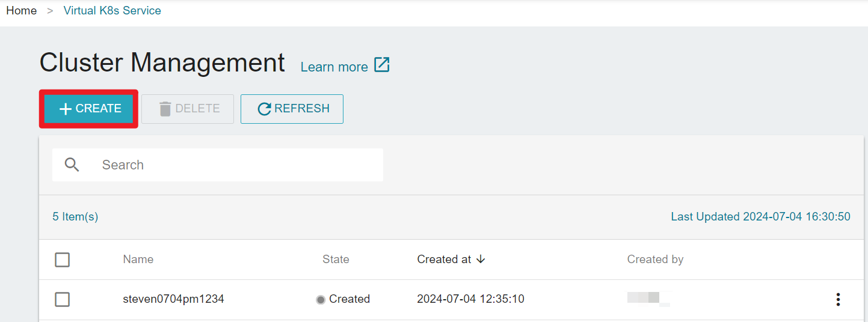The image size is (868, 322).
Task: Click the trash can icon on DELETE
Action: tap(165, 109)
